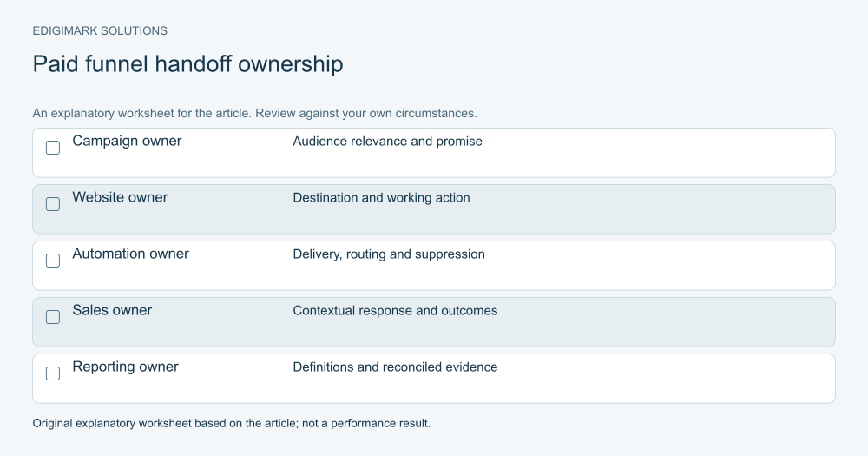Mark the Sales owner checkbox
Screen dimensions: 868x456
coord(53,317)
